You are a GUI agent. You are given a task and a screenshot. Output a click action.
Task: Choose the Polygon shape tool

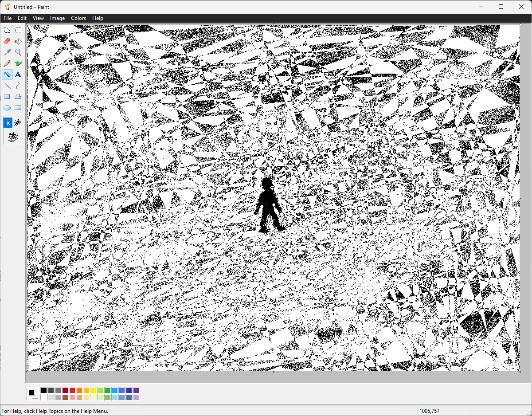[x=18, y=97]
